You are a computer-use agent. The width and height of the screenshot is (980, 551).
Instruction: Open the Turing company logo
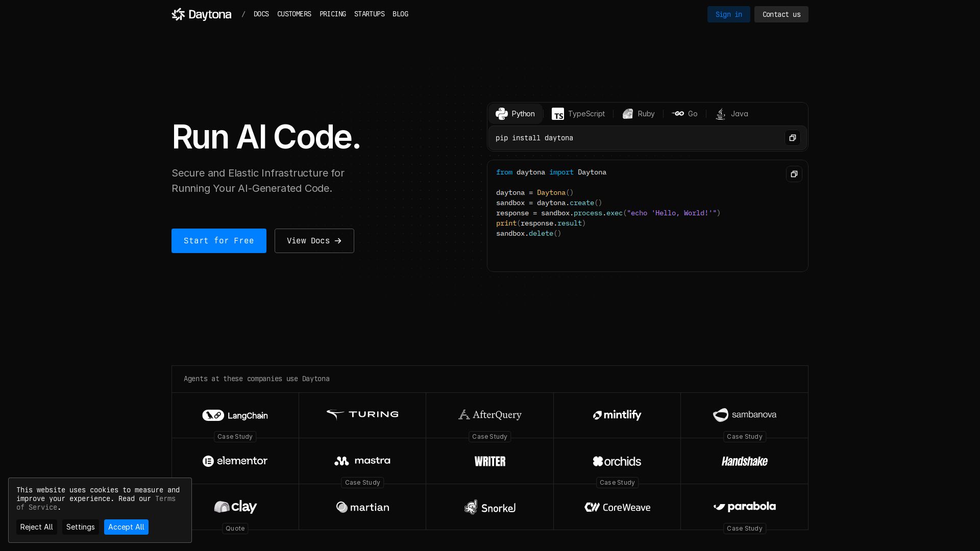362,415
